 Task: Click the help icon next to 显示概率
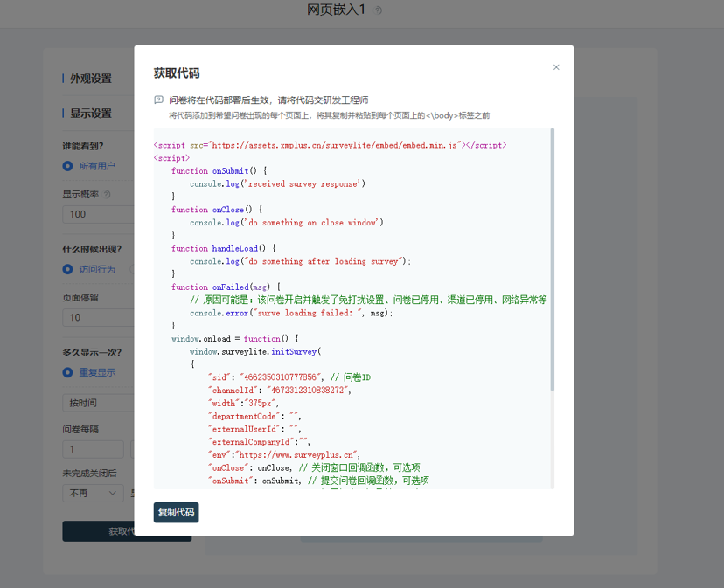pyautogui.click(x=107, y=194)
